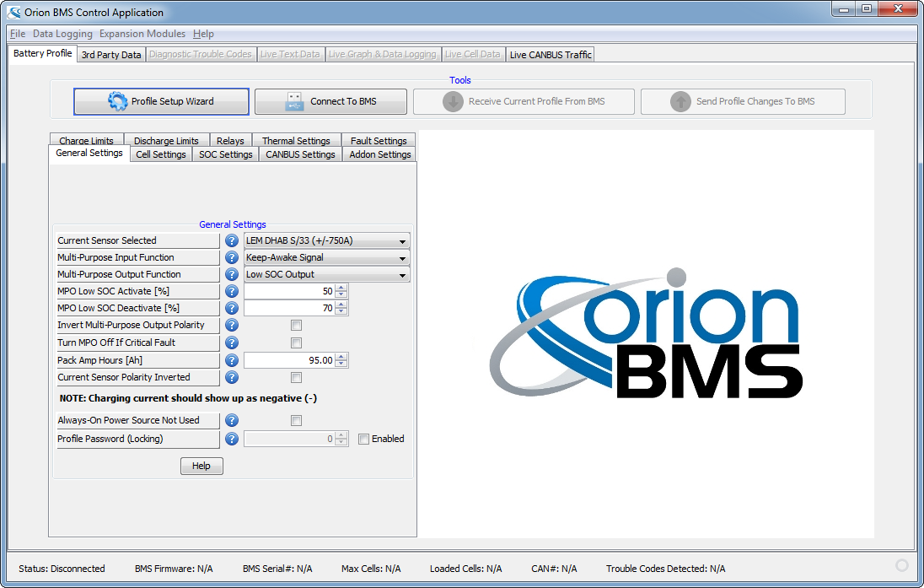
Task: Click the Connect To BMS button
Action: click(330, 101)
